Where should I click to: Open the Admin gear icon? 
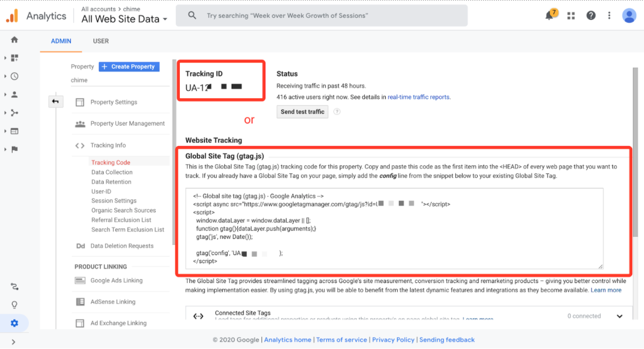pos(14,323)
